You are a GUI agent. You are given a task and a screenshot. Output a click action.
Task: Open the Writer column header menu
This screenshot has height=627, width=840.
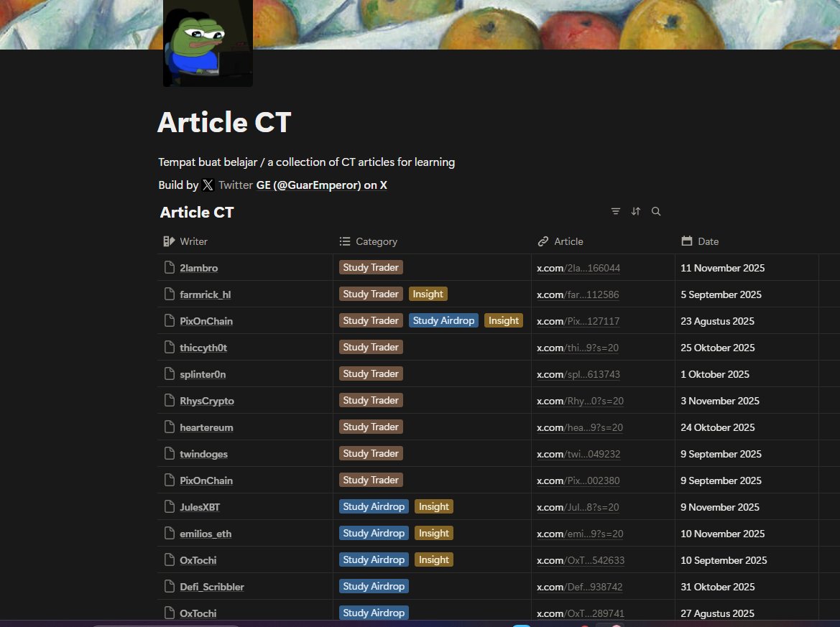tap(194, 241)
